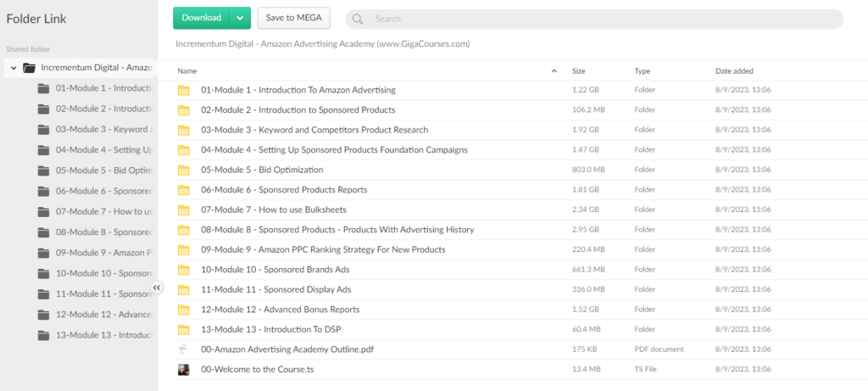Click the folder icon of 06-Module 6 row
The height and width of the screenshot is (391, 868).
tap(184, 190)
